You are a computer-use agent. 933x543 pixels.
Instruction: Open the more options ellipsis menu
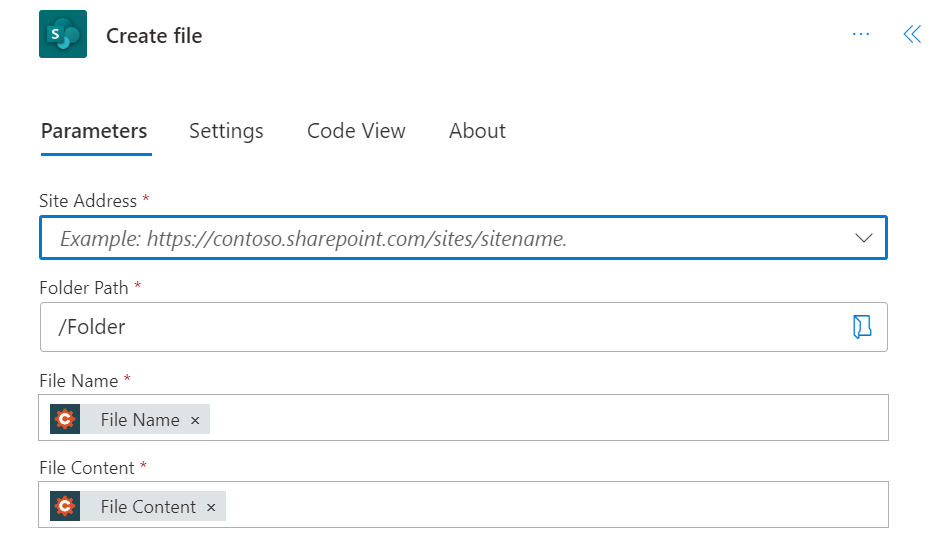pyautogui.click(x=860, y=34)
